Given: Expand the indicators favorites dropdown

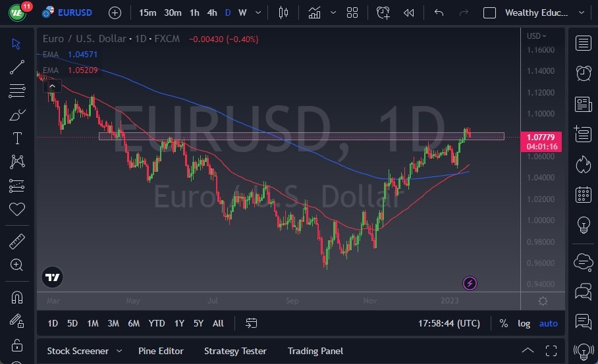Looking at the screenshot, I should pos(333,13).
